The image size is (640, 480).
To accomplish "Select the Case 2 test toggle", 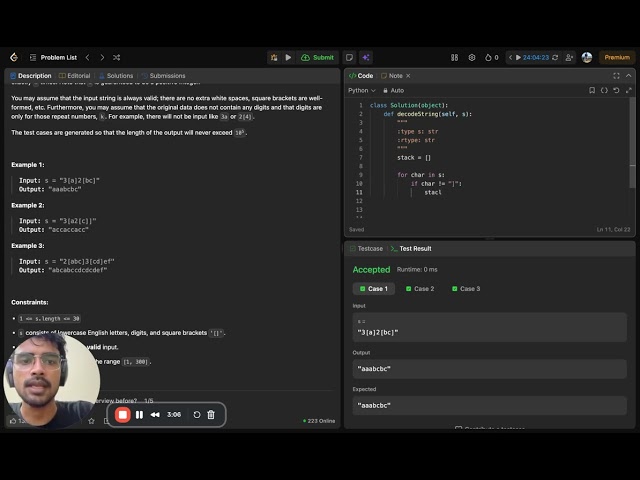I will pyautogui.click(x=420, y=289).
